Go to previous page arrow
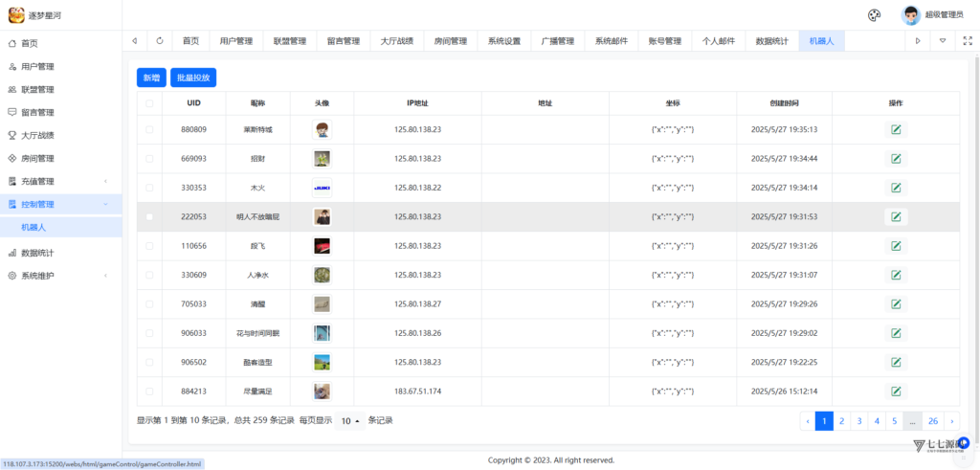The image size is (980, 470). pos(808,421)
